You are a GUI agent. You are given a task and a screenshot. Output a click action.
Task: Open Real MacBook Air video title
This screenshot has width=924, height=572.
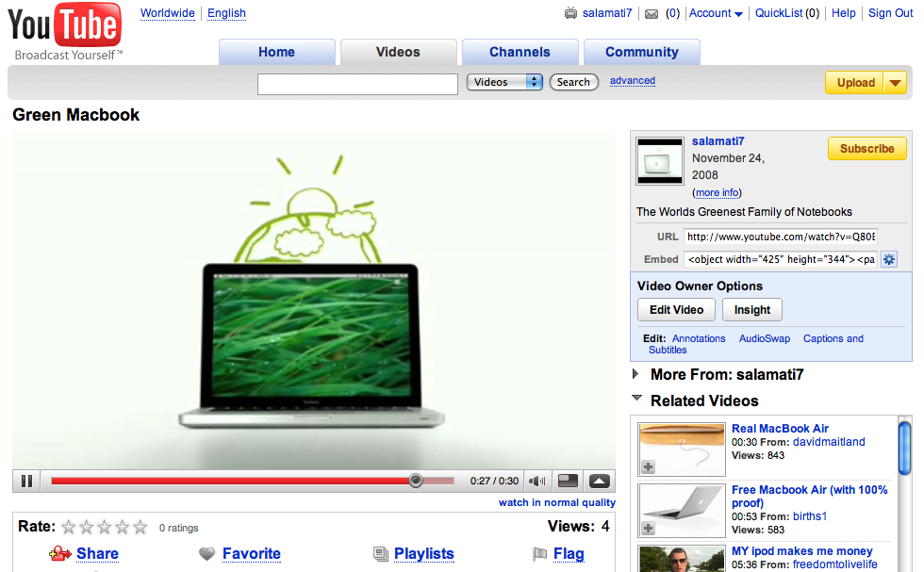pyautogui.click(x=780, y=428)
